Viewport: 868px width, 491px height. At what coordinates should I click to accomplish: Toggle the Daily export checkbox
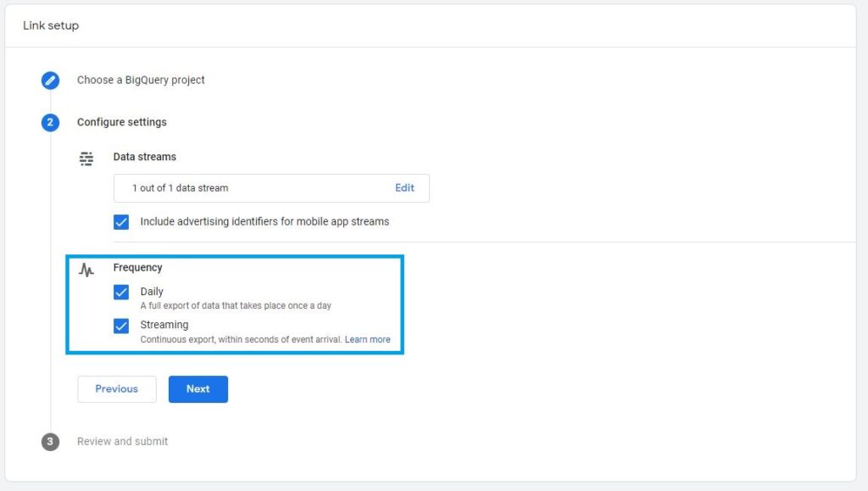(x=121, y=292)
